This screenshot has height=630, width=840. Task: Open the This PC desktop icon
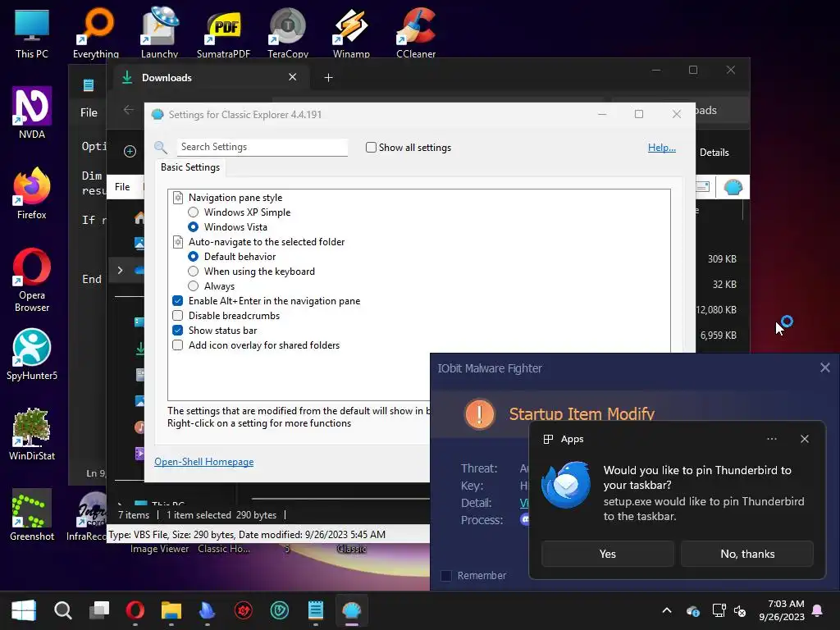32,33
